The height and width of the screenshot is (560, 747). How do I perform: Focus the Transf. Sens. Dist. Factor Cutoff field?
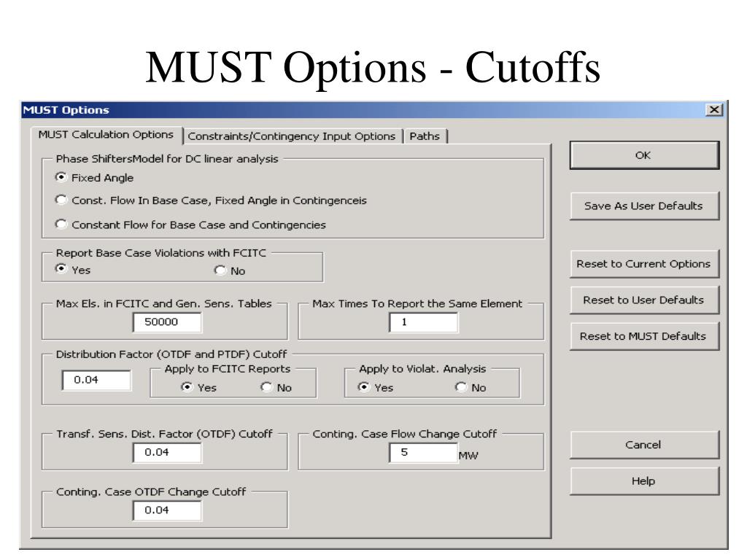(167, 452)
